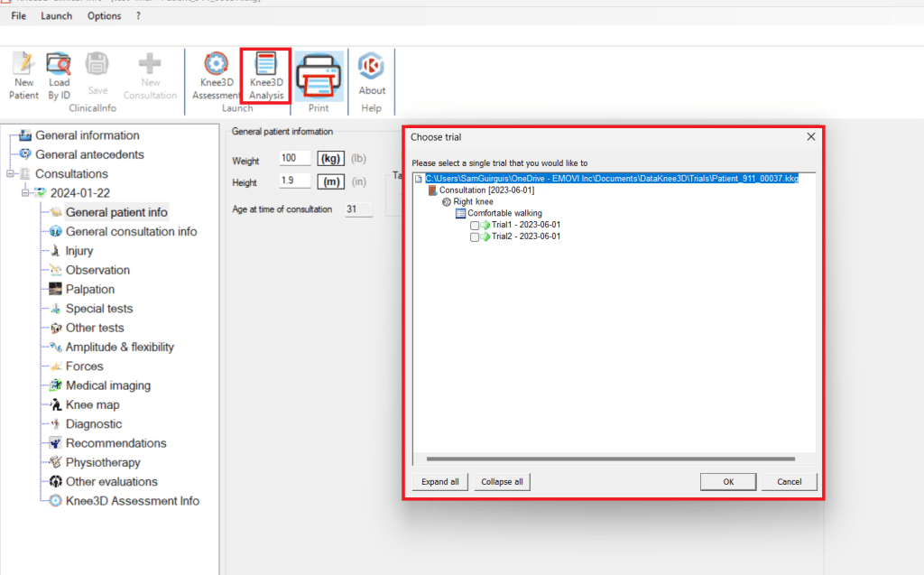Check the Trial1 - 2023-06-01 checkbox
The width and height of the screenshot is (924, 575).
click(x=475, y=226)
